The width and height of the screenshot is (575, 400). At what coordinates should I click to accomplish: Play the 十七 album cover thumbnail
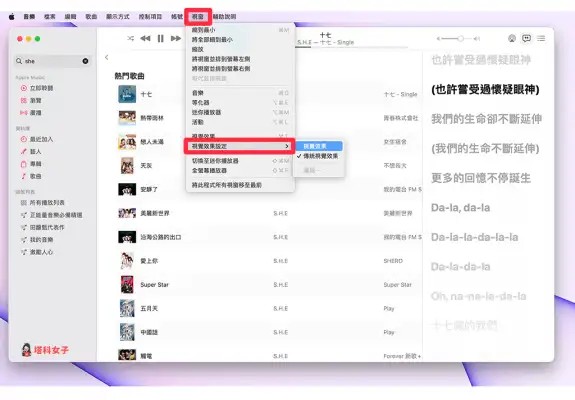[127, 94]
